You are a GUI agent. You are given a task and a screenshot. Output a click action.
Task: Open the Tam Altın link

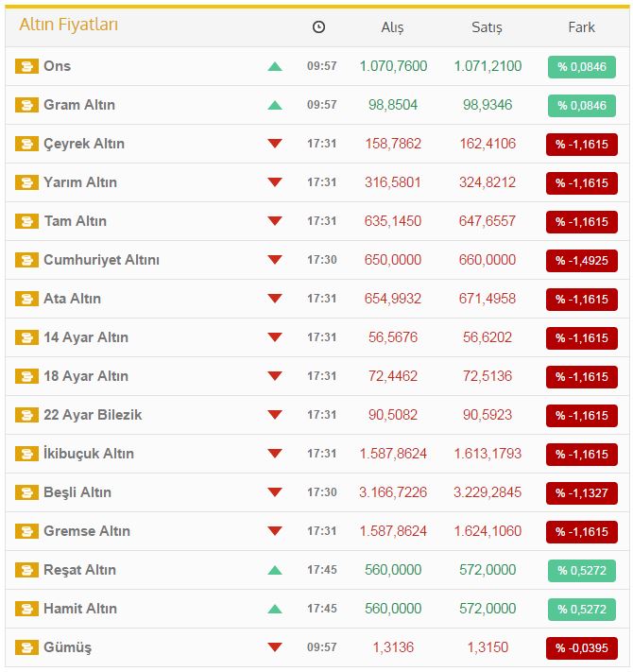(x=75, y=221)
